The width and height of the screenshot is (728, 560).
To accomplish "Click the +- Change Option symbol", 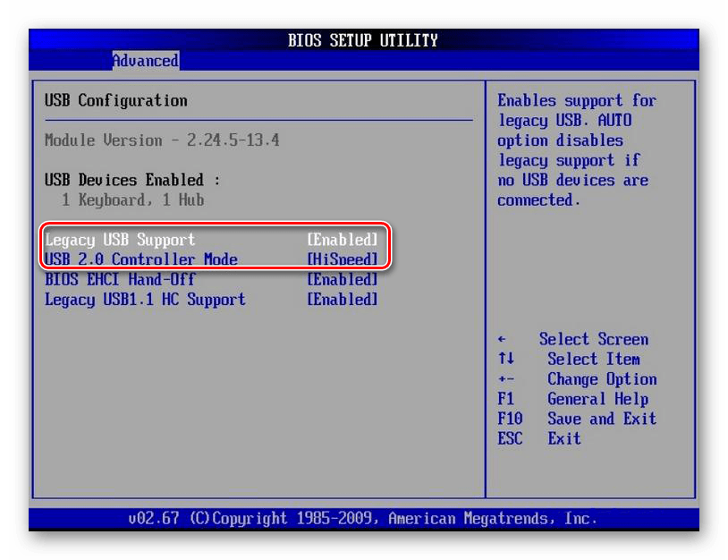I will (x=505, y=379).
